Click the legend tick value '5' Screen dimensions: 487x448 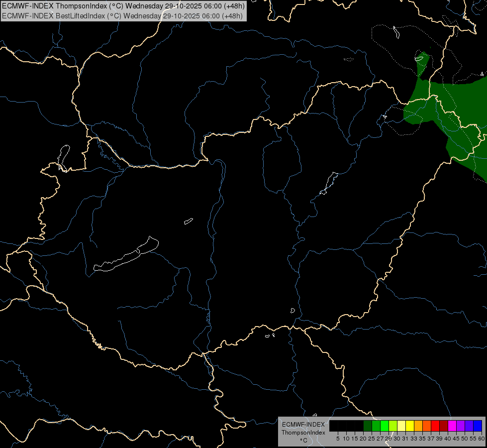(338, 439)
